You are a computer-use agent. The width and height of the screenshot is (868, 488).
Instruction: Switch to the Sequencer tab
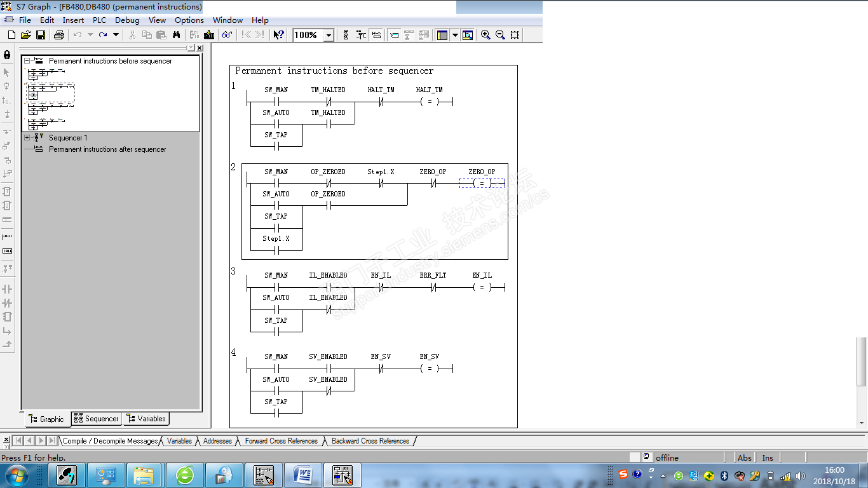(x=96, y=419)
